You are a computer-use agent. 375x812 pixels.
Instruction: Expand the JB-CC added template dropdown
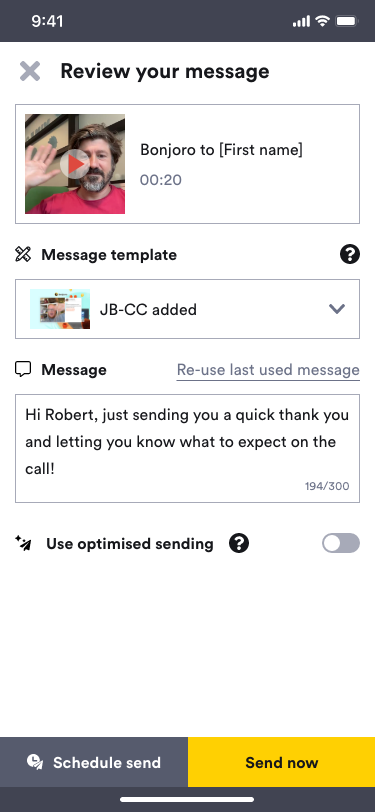[188, 309]
